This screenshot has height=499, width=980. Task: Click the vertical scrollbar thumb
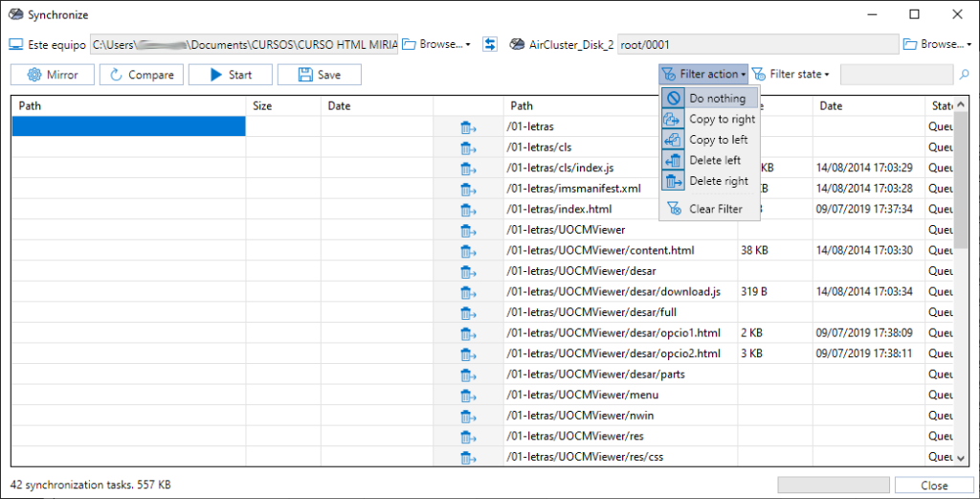pos(961,181)
